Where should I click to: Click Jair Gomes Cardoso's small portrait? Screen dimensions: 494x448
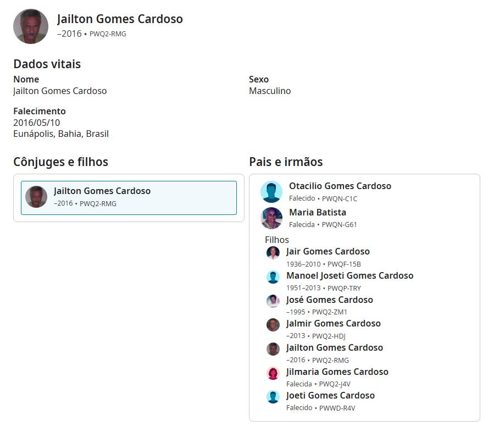[273, 253]
